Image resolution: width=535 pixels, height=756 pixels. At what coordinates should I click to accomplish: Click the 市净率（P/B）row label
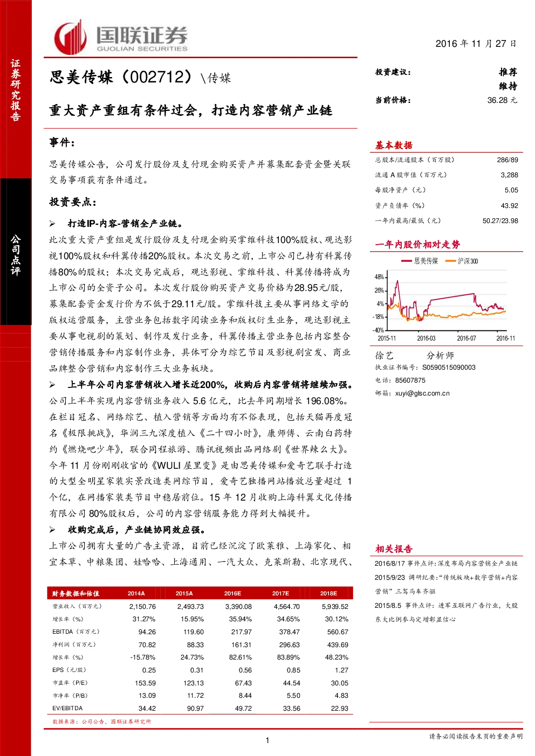click(70, 696)
